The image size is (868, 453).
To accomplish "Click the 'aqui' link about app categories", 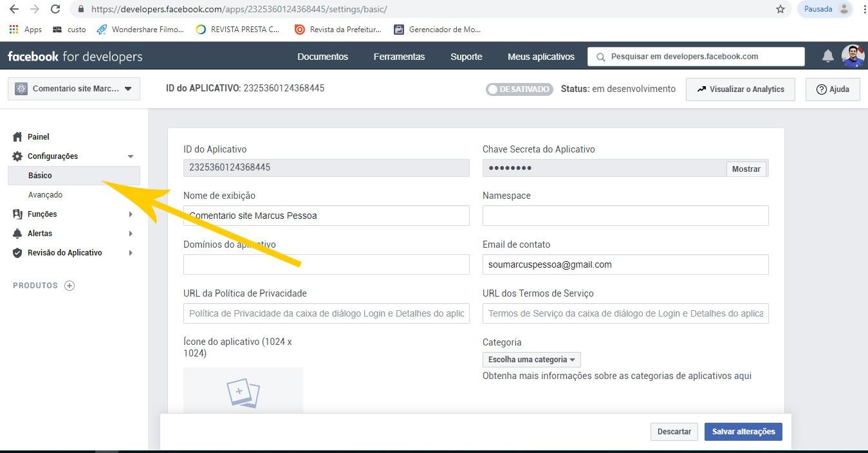I will [x=743, y=376].
